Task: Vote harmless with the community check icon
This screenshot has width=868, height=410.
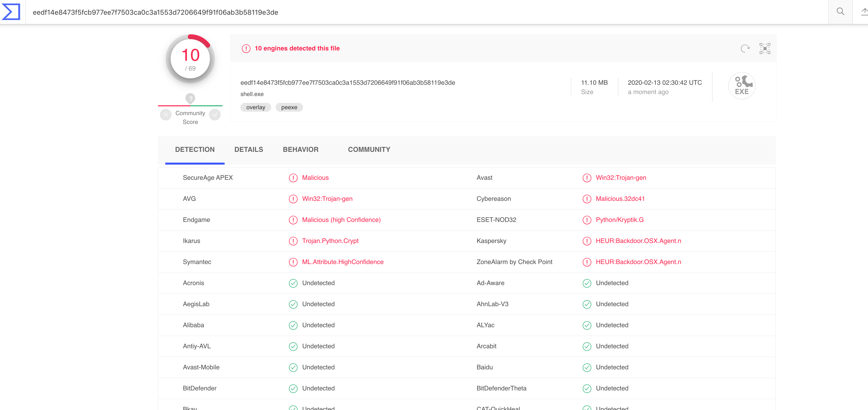Action: click(x=215, y=114)
